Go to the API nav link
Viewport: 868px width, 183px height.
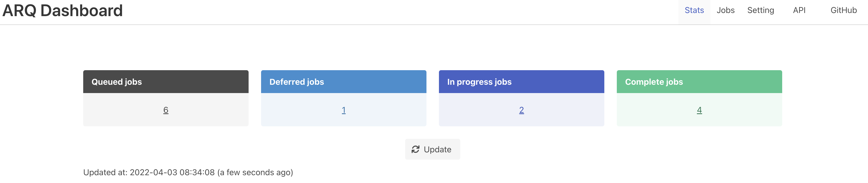[x=799, y=10]
